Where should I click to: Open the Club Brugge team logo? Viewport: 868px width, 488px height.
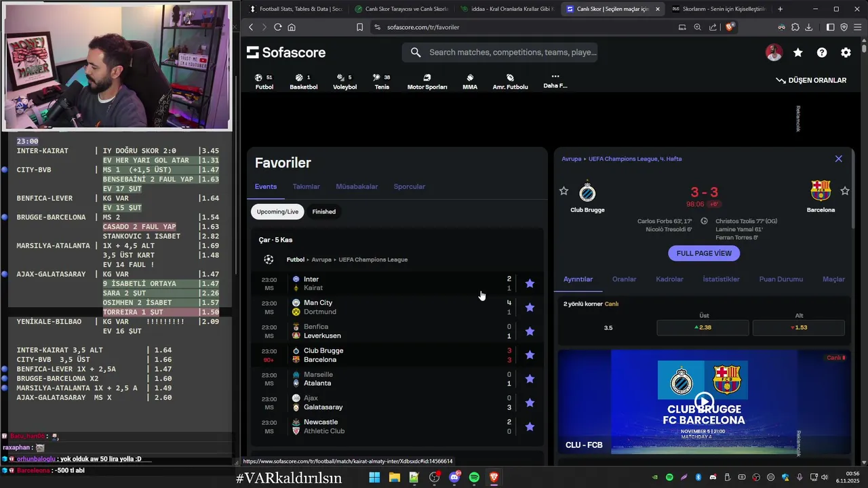587,192
